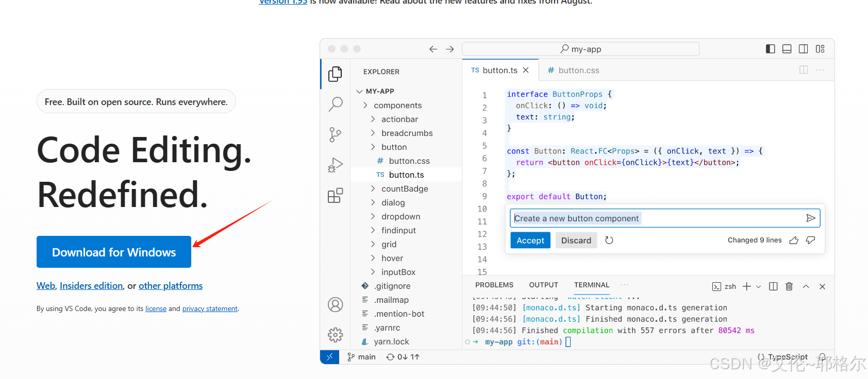Open the other platforms link
The height and width of the screenshot is (379, 868).
(171, 286)
